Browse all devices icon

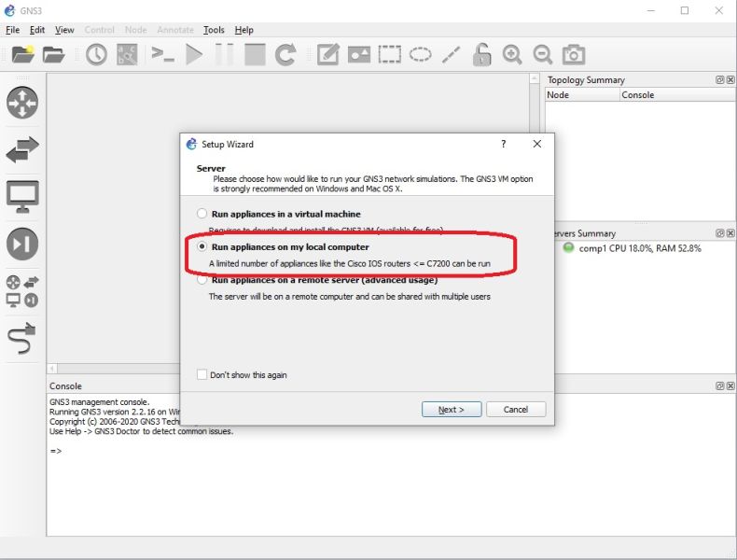click(22, 291)
